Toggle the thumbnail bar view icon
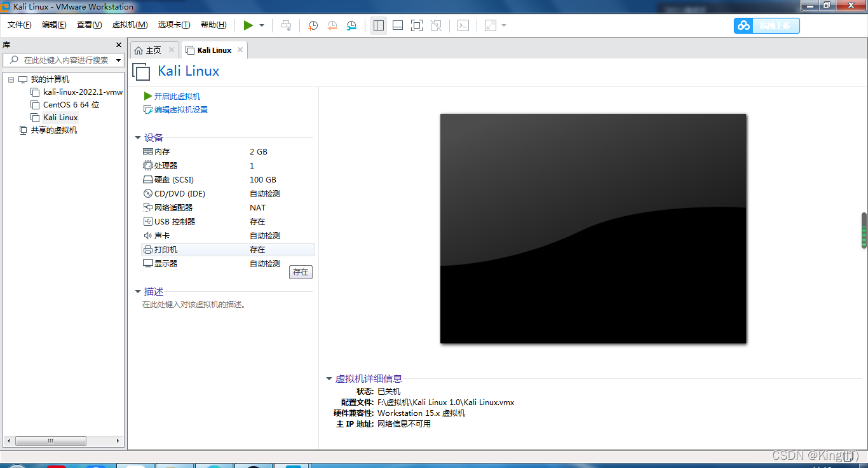 click(398, 25)
